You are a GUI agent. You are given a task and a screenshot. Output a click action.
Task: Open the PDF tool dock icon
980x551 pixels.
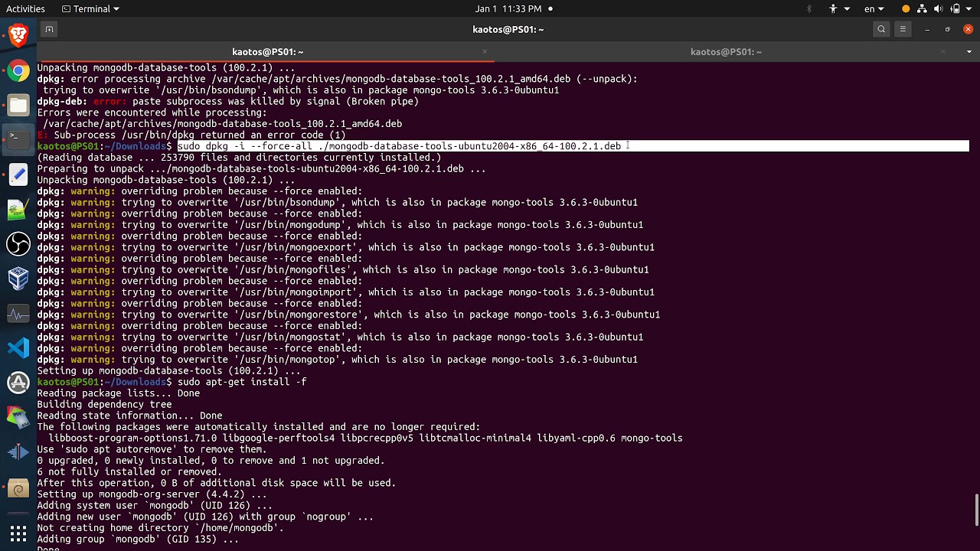[x=18, y=417]
